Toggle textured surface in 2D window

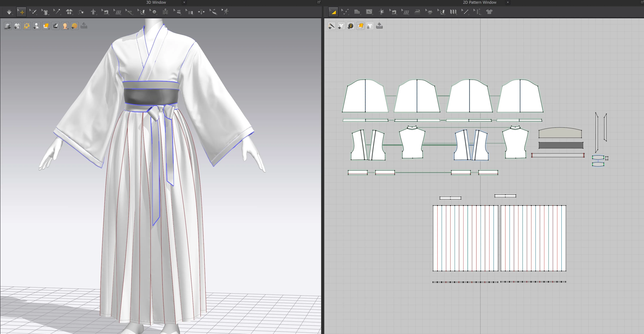(360, 26)
